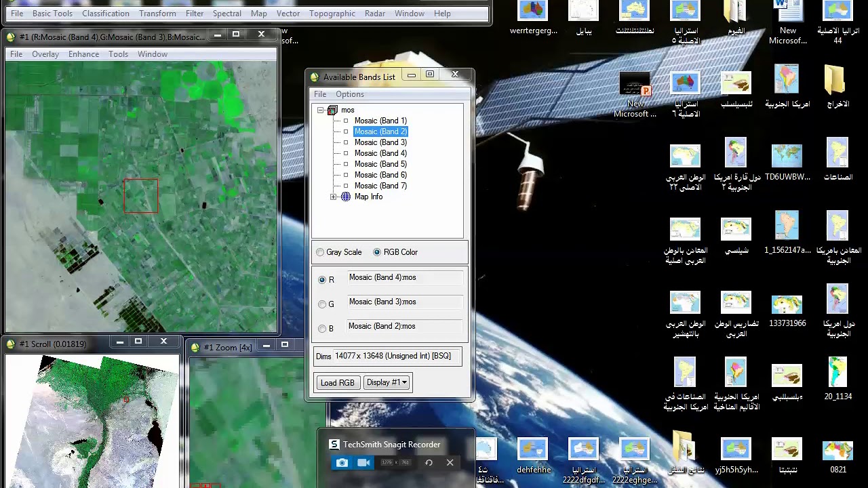The width and height of the screenshot is (868, 488).
Task: Open the 0821 desktop map icon
Action: click(x=837, y=451)
